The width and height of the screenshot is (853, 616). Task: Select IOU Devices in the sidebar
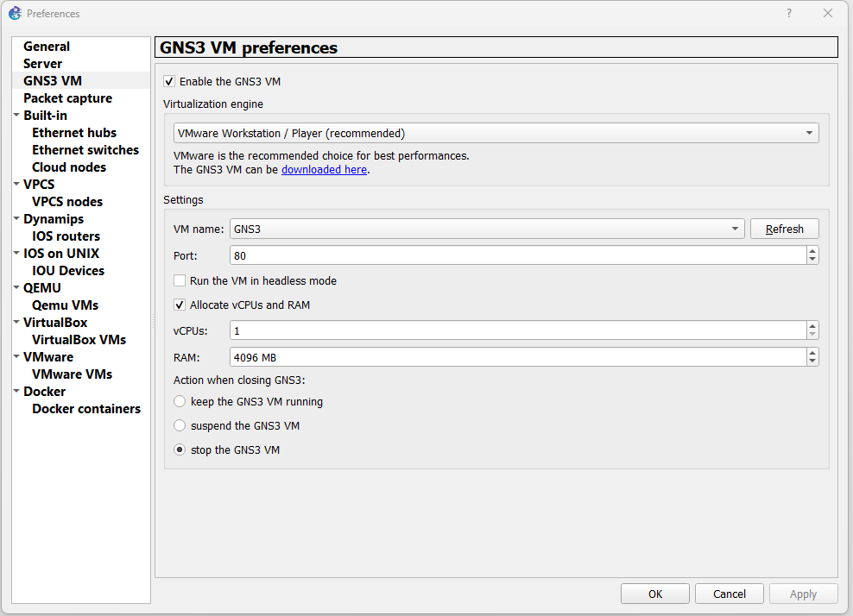tap(69, 270)
